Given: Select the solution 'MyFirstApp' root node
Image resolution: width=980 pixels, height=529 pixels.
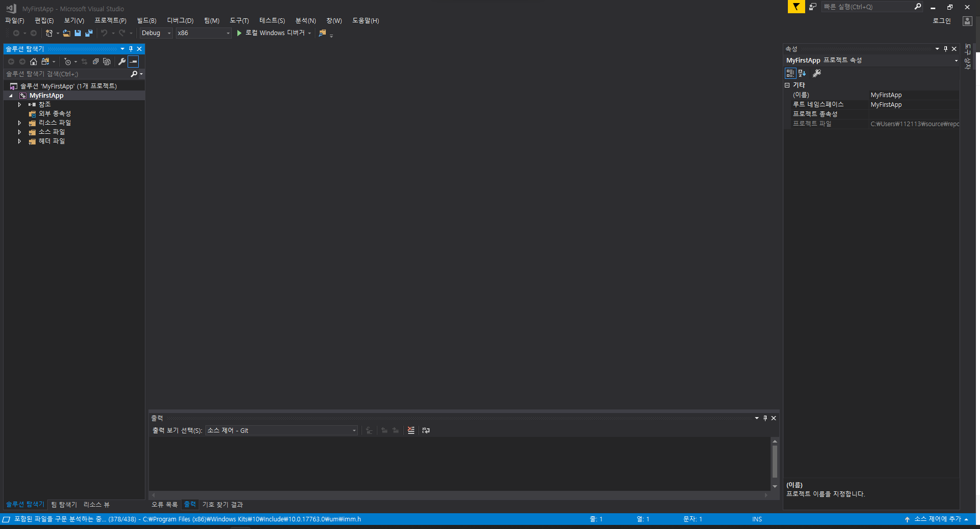Looking at the screenshot, I should [68, 86].
